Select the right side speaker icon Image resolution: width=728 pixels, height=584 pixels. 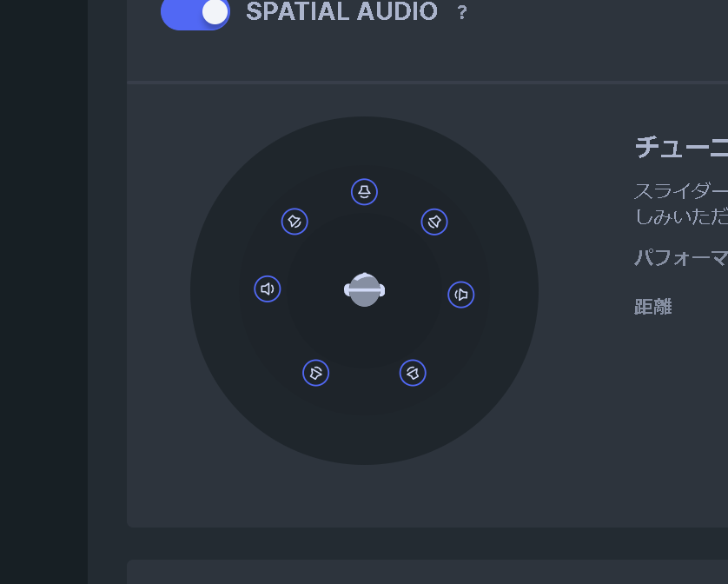pos(461,295)
